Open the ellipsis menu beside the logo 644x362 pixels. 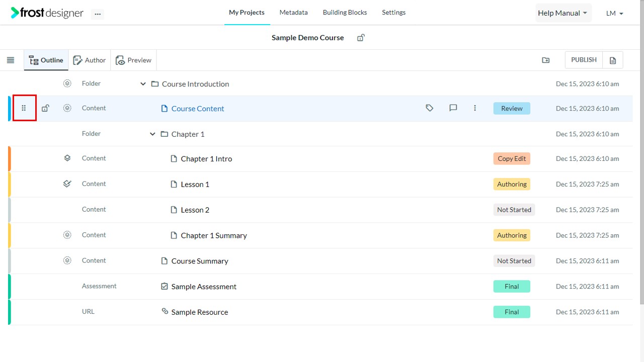coord(98,14)
